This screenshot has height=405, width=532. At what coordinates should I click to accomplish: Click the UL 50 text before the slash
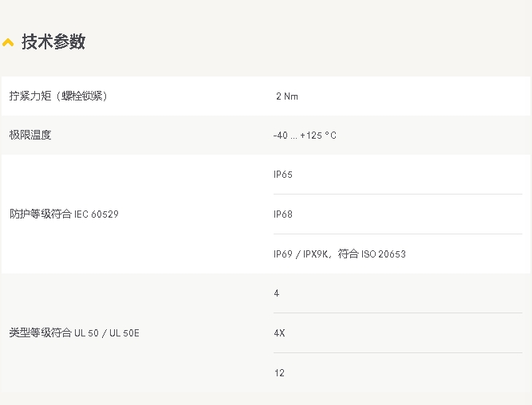(x=86, y=333)
